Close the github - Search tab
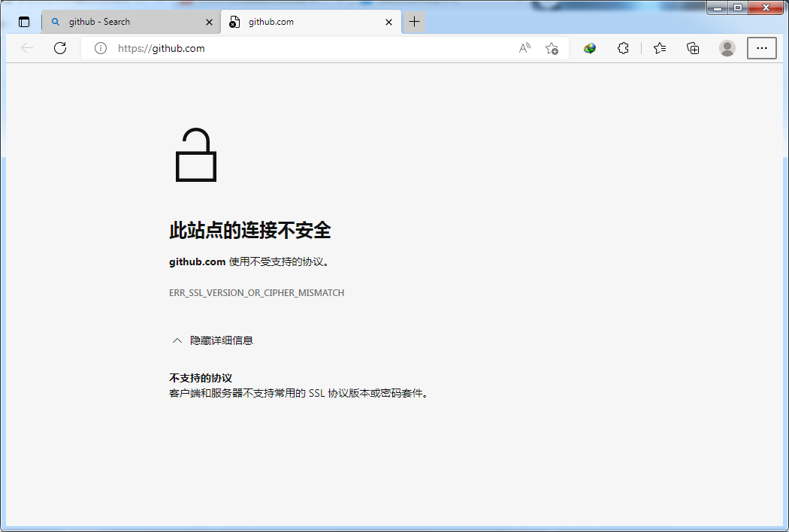This screenshot has width=789, height=532. click(209, 22)
